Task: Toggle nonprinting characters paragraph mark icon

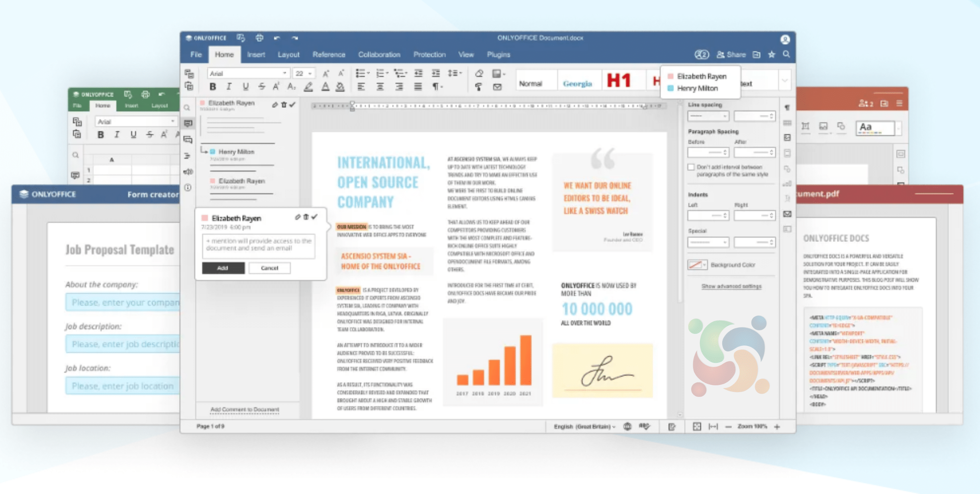Action: pyautogui.click(x=437, y=87)
